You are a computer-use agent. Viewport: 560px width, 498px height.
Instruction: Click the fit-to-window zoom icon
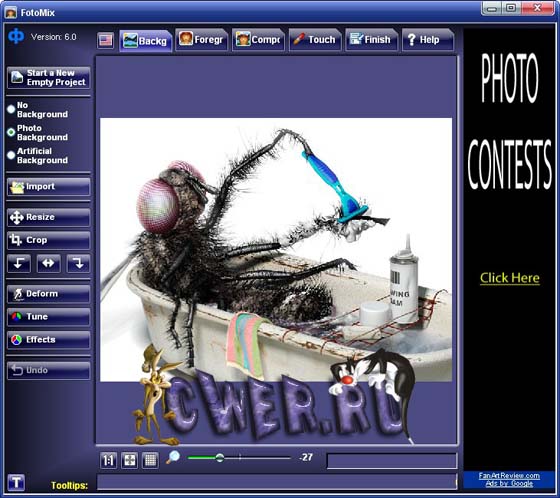(129, 460)
